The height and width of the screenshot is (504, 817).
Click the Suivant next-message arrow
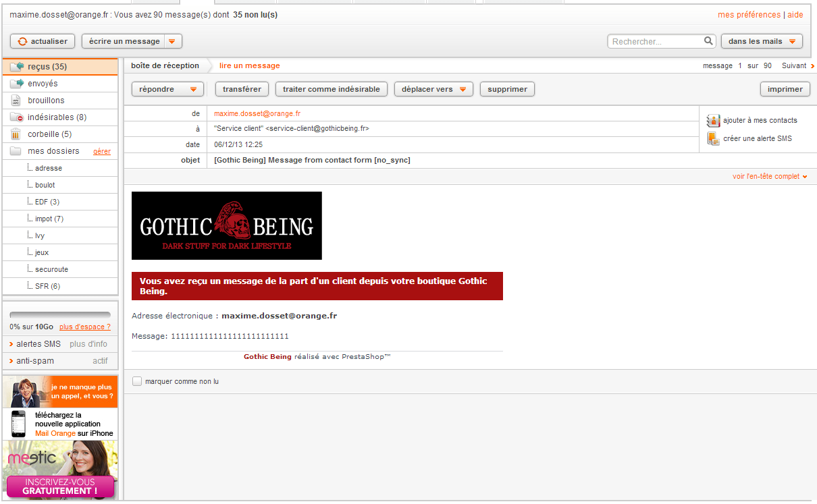tap(812, 66)
